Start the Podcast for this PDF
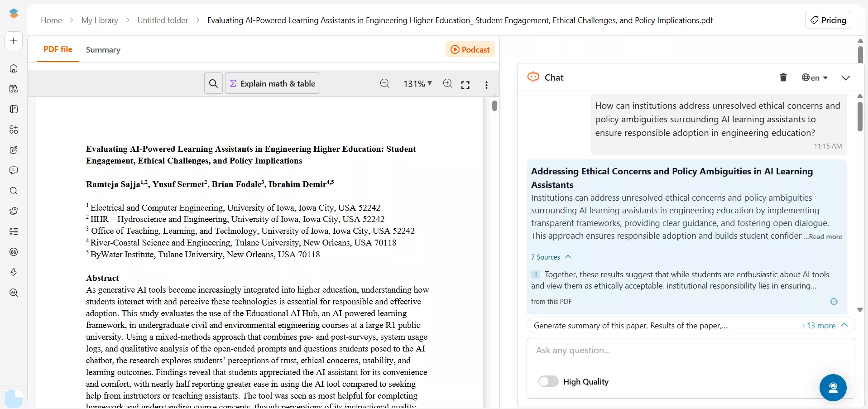The image size is (868, 409). click(470, 49)
